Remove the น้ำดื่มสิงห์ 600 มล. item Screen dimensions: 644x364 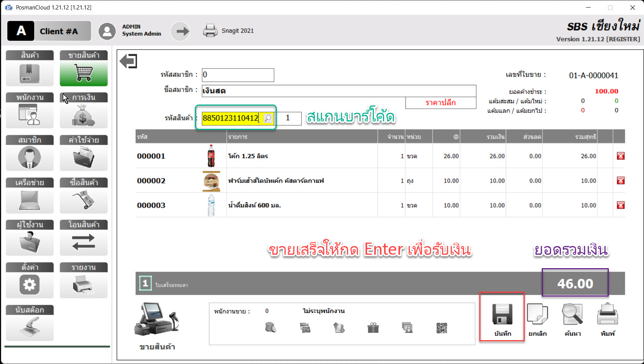pyautogui.click(x=621, y=205)
